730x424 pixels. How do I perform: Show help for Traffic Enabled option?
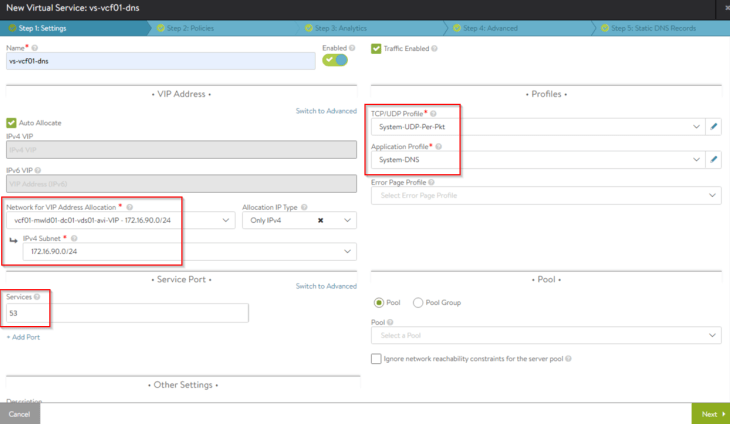point(434,48)
